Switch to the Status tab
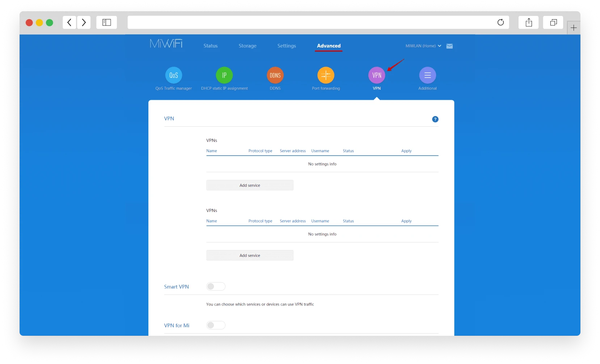The height and width of the screenshot is (364, 600). 211,46
